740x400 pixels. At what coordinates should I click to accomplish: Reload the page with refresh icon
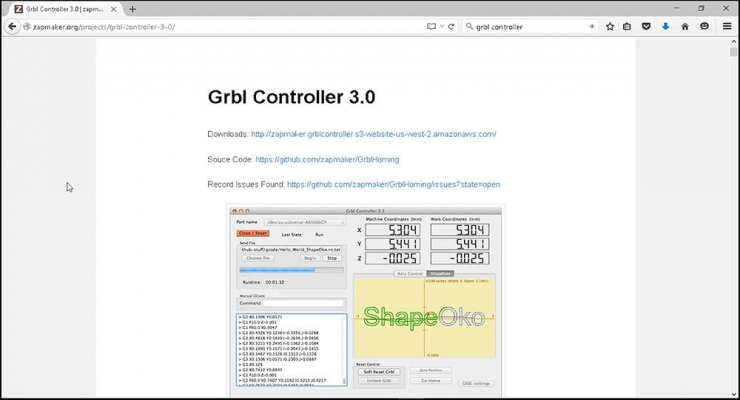coord(451,27)
